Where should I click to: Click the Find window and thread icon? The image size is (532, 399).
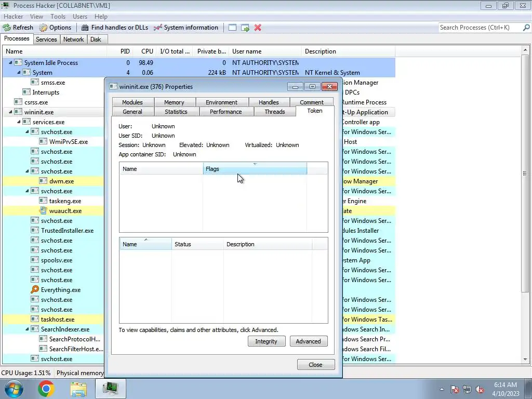pyautogui.click(x=245, y=28)
